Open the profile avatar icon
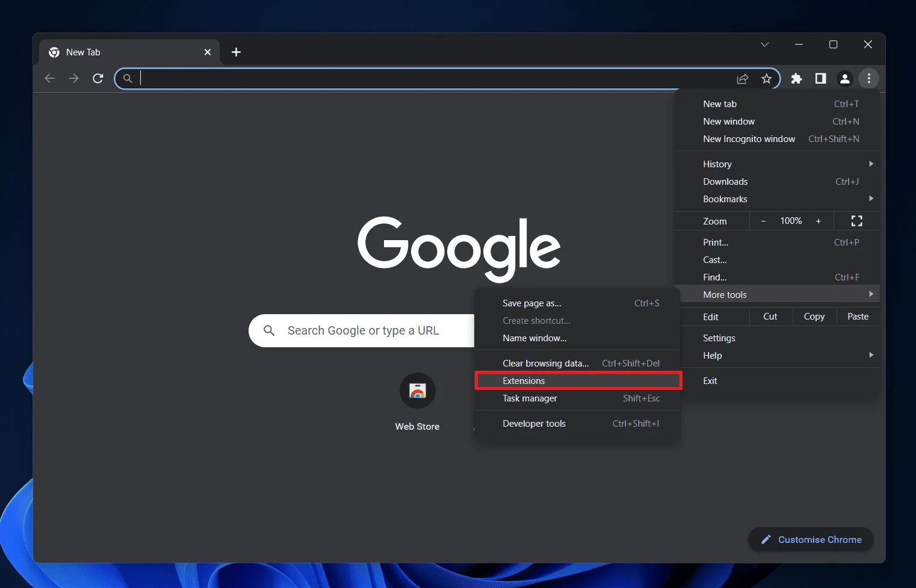This screenshot has height=588, width=916. 844,78
